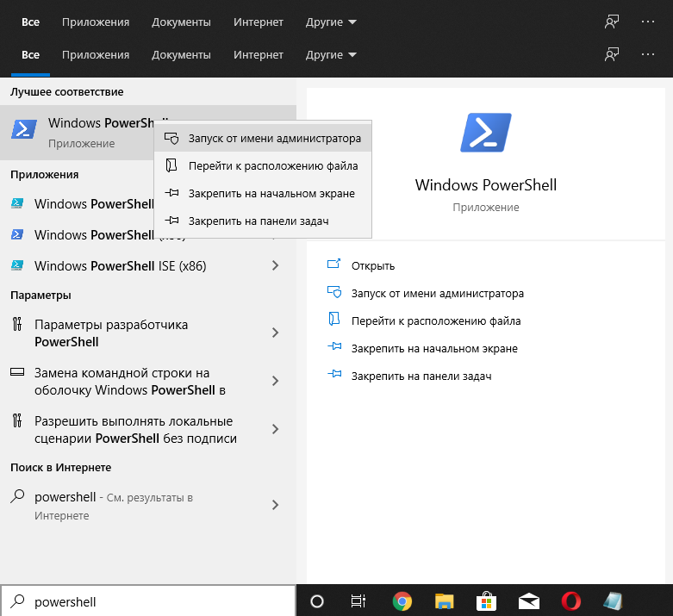Open the Другие dropdown in the lower tab row

pyautogui.click(x=331, y=54)
